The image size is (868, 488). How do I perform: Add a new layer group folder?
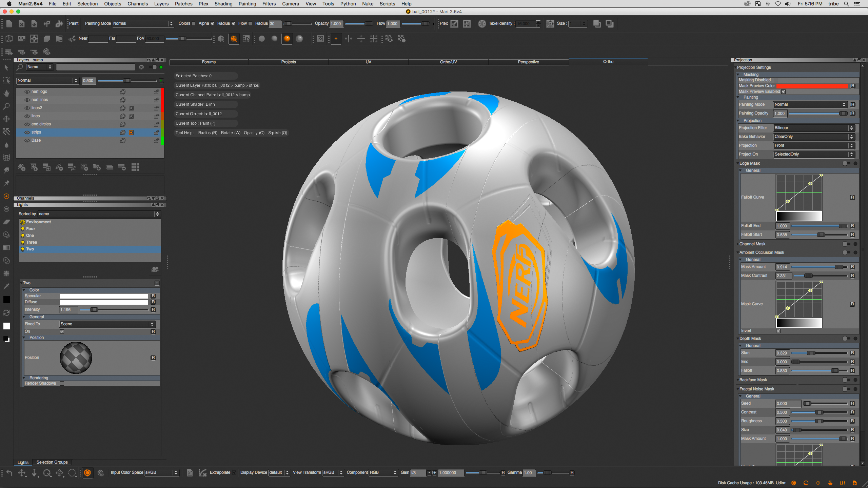coord(97,167)
